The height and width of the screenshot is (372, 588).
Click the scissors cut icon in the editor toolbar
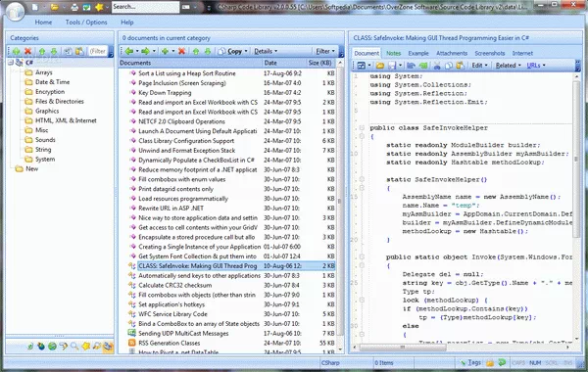(x=437, y=66)
